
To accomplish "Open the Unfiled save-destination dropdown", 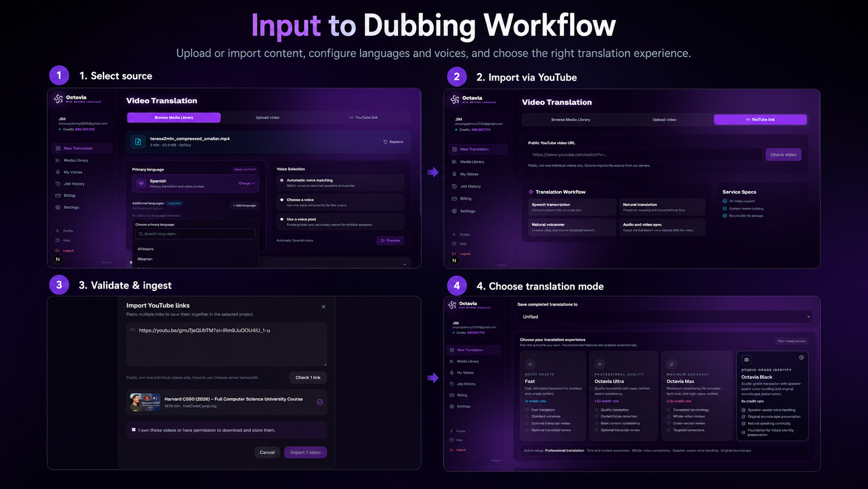I will [666, 317].
